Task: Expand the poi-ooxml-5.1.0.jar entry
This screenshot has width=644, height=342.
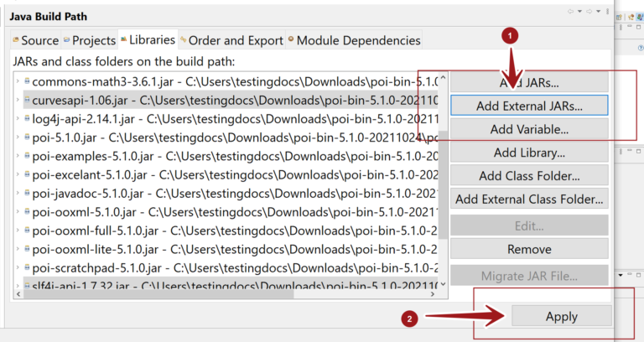Action: click(x=18, y=212)
